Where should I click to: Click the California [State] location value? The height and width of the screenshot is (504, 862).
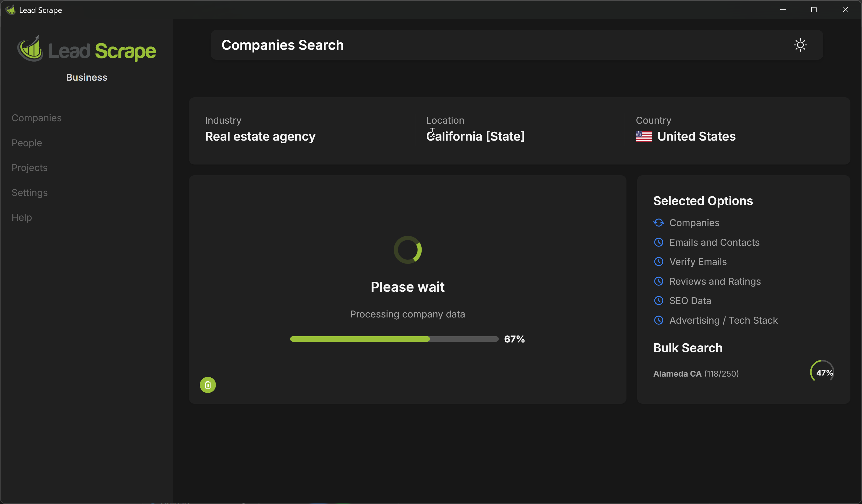(x=475, y=137)
